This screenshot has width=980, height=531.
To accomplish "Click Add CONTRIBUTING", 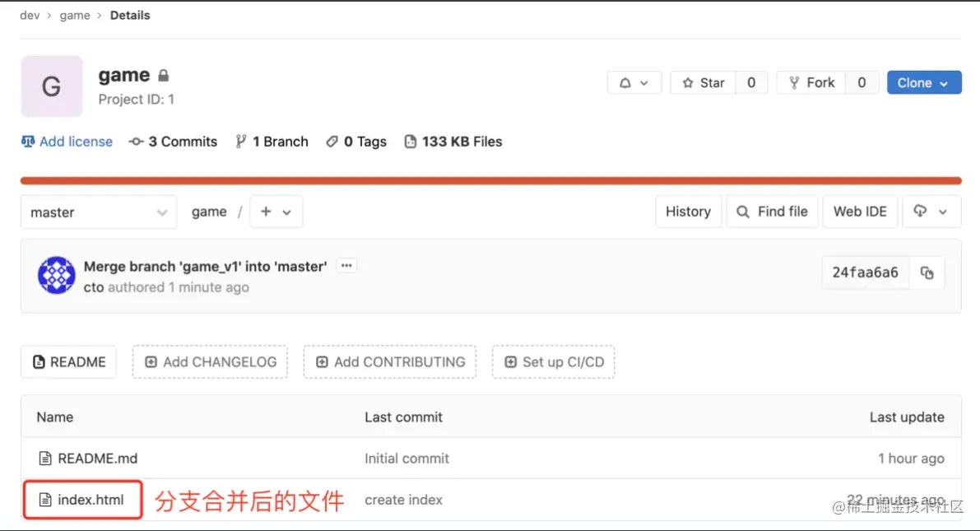I will point(390,361).
